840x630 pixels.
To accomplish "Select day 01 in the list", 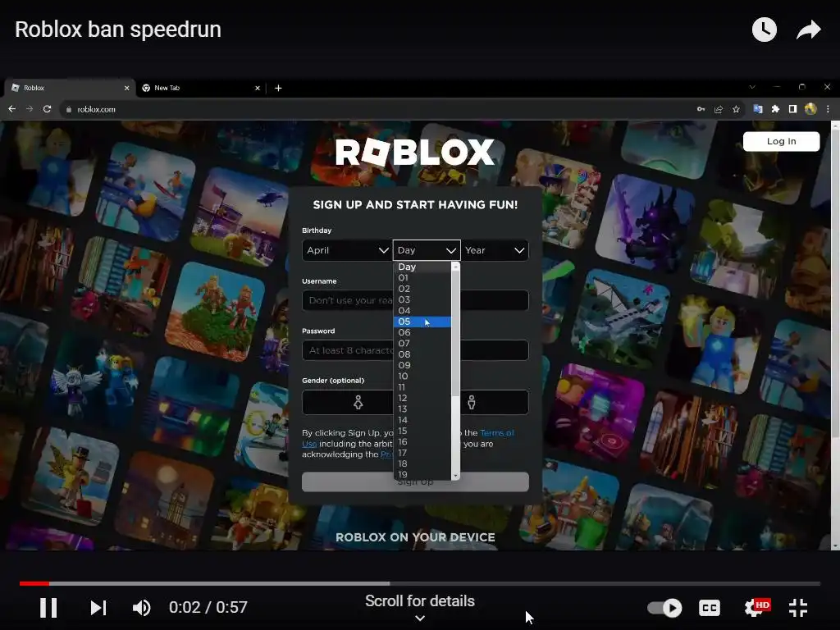I will pos(422,277).
